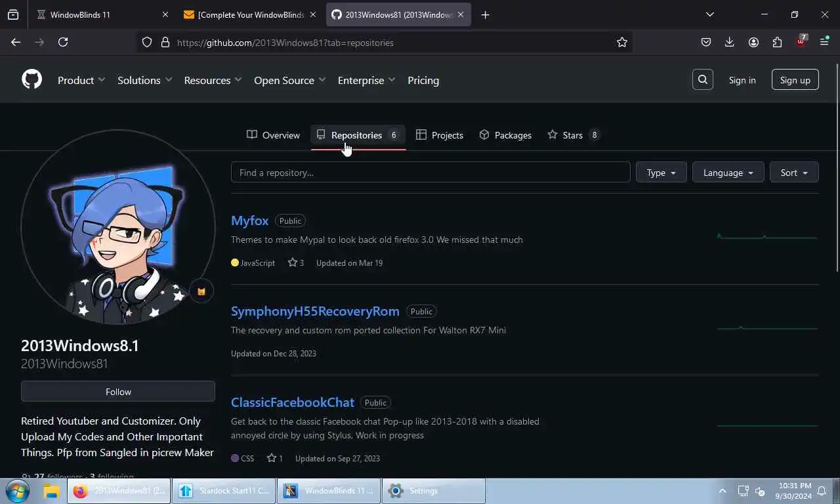Click the uBlock Origin shield icon
This screenshot has height=504, width=840.
[x=801, y=41]
